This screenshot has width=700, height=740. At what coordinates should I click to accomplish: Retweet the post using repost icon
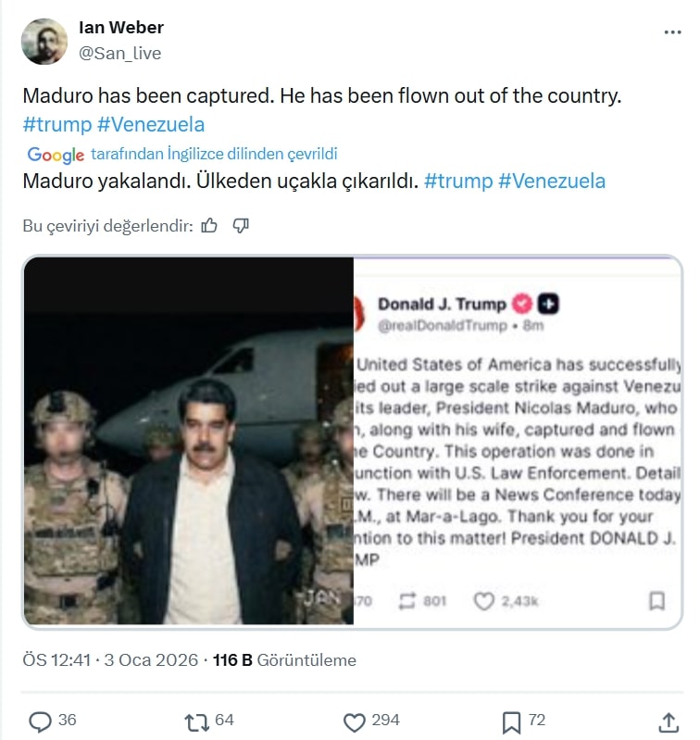pos(195,721)
